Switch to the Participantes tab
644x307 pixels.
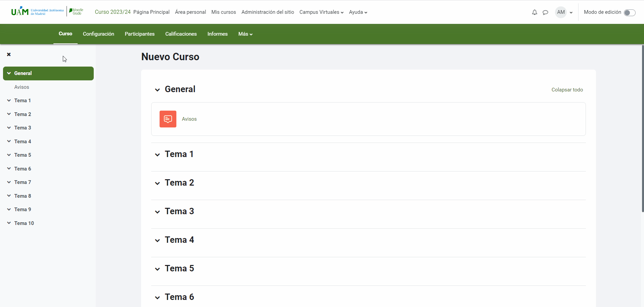pyautogui.click(x=139, y=34)
